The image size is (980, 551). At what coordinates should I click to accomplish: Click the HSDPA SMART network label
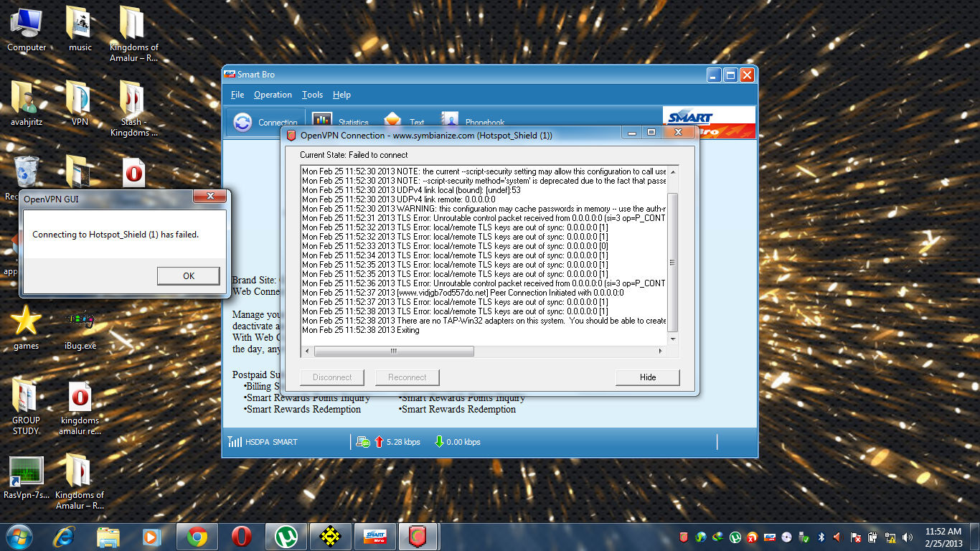click(x=271, y=442)
